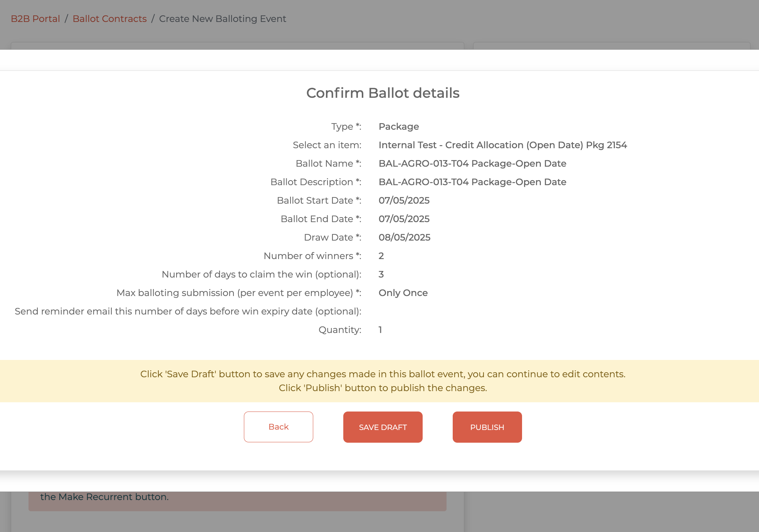The height and width of the screenshot is (532, 759).
Task: Publish the ballot event
Action: (x=487, y=427)
